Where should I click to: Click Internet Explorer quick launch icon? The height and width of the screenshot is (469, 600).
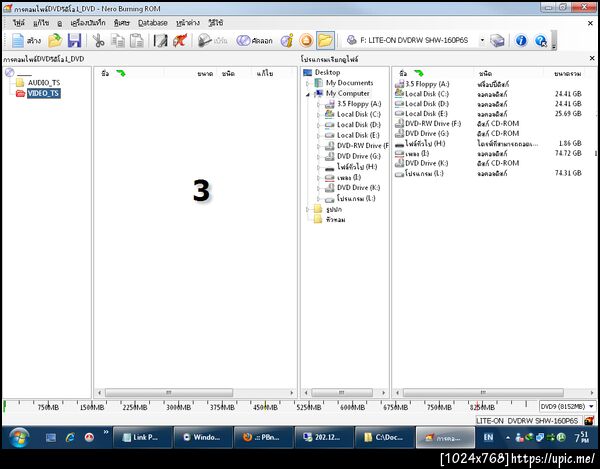pyautogui.click(x=70, y=438)
